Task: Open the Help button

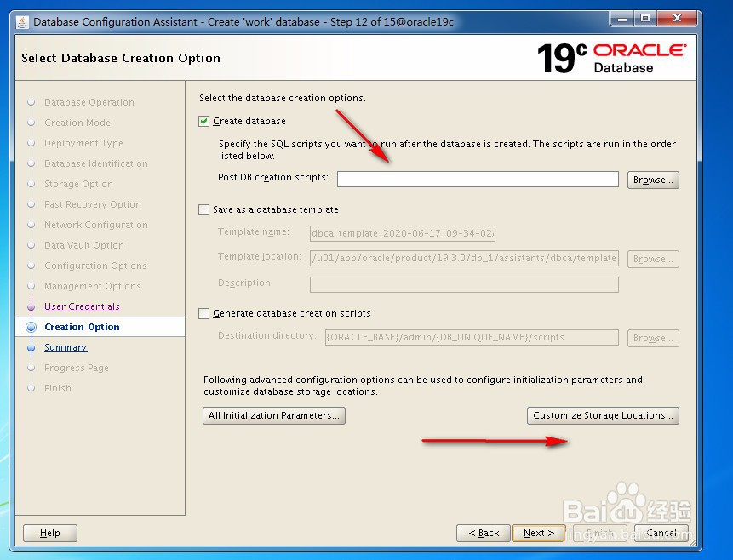Action: click(50, 533)
